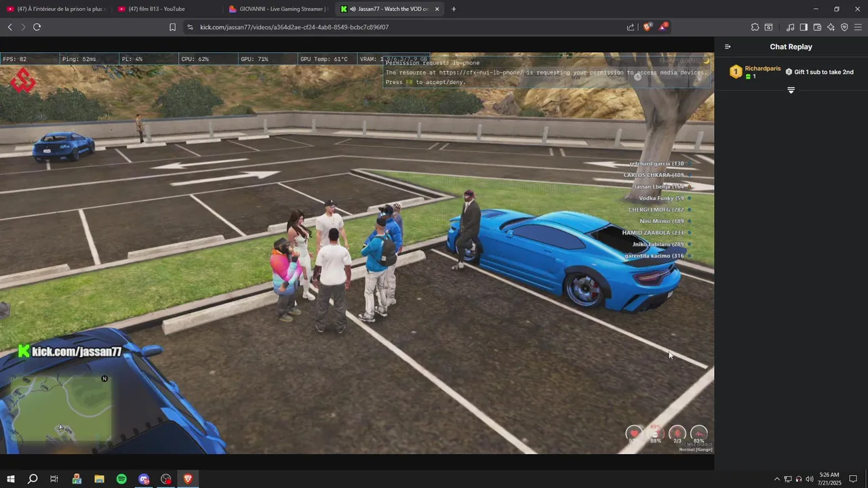Click the gold rank 1 badge
The width and height of the screenshot is (868, 488).
(x=736, y=72)
